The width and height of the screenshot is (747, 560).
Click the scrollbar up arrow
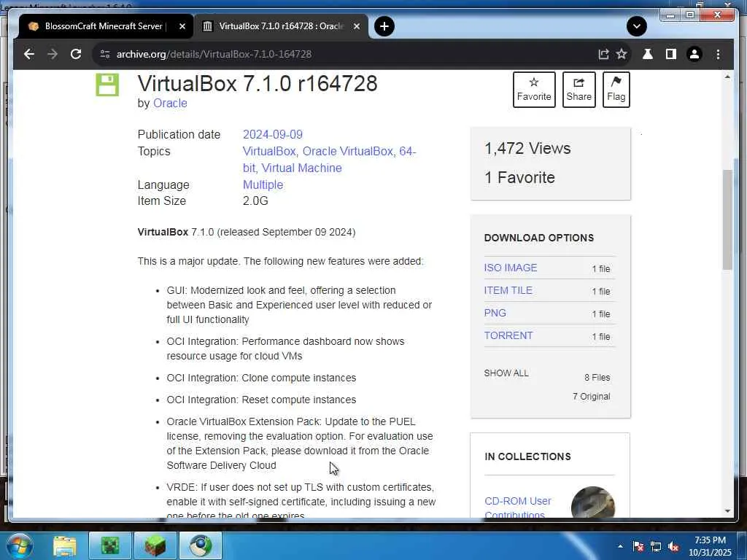click(727, 77)
